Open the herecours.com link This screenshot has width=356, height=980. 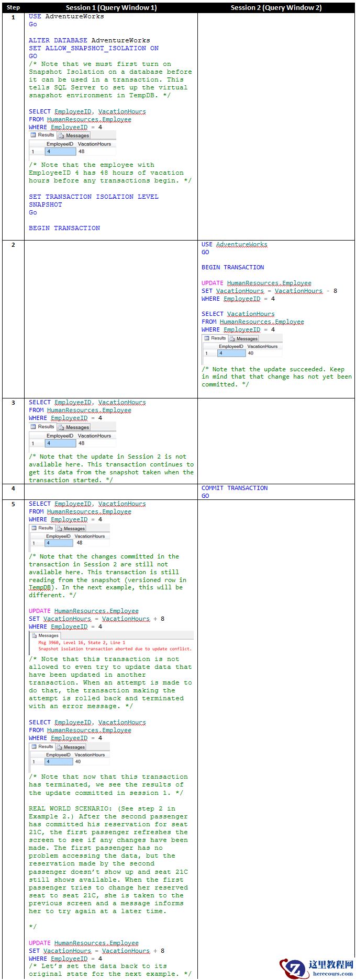click(x=332, y=973)
